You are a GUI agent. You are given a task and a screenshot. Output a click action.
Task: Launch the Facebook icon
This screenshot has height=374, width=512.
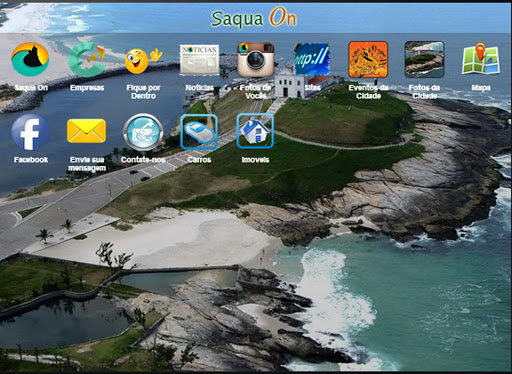30,132
